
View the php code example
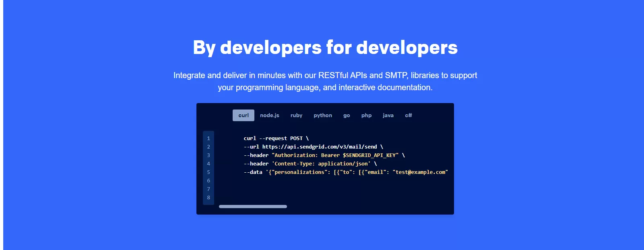(366, 116)
